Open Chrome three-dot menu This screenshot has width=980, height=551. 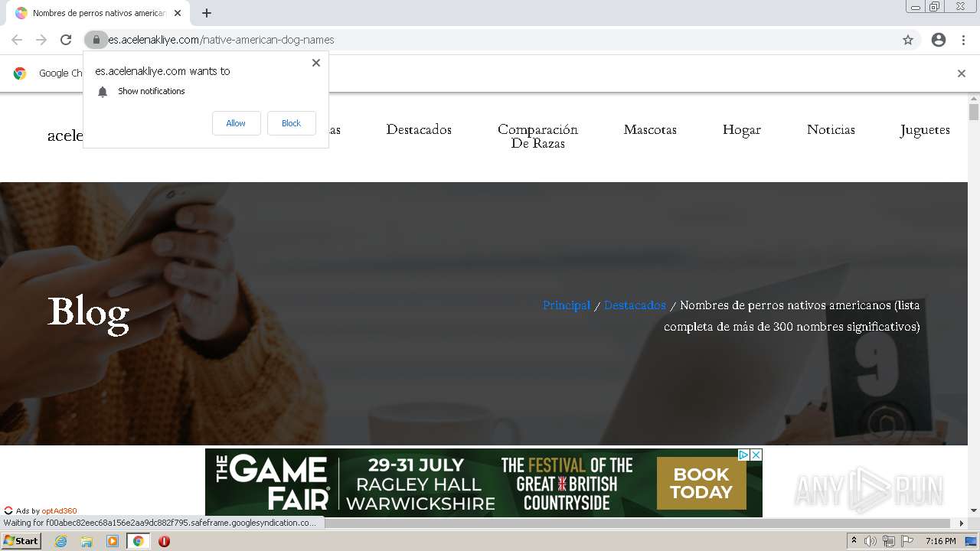[x=964, y=40]
